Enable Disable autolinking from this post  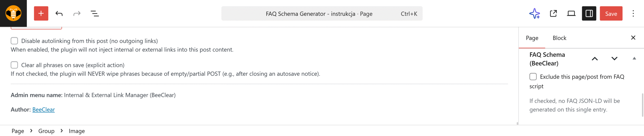pos(14,41)
